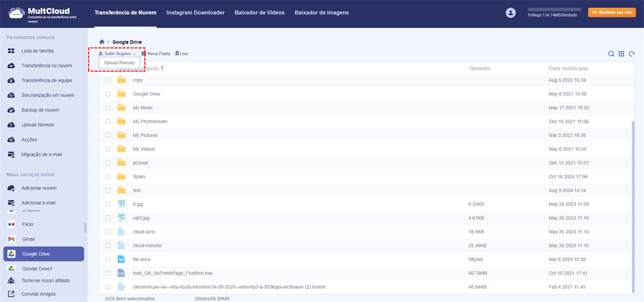Select the oxtorrent .torrent file
This screenshot has height=302, width=644.
(x=229, y=287)
